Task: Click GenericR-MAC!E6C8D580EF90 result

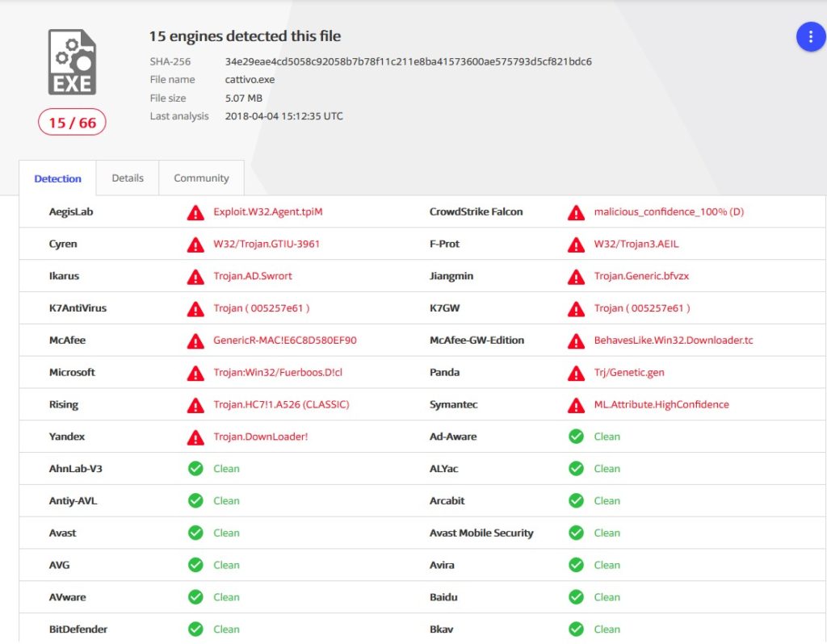Action: point(285,341)
